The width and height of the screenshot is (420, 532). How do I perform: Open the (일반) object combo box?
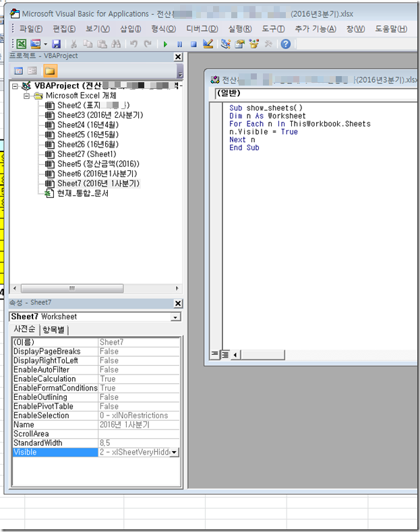pos(316,94)
